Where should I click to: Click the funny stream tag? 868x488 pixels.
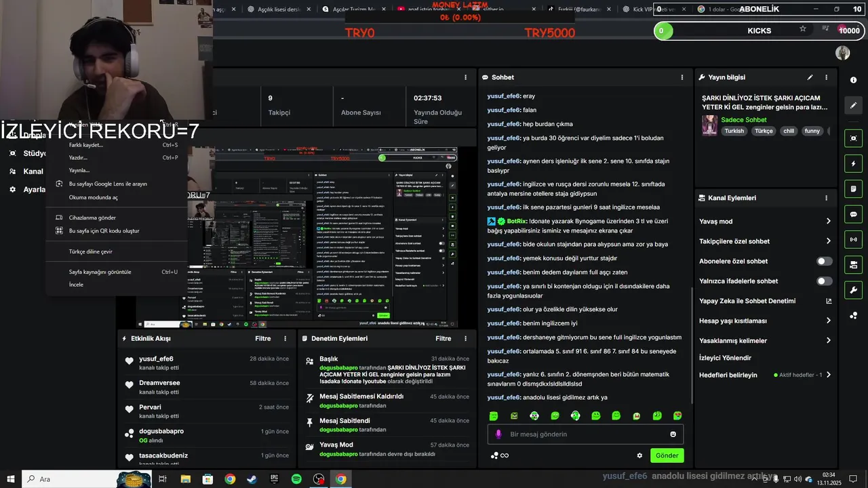point(812,131)
